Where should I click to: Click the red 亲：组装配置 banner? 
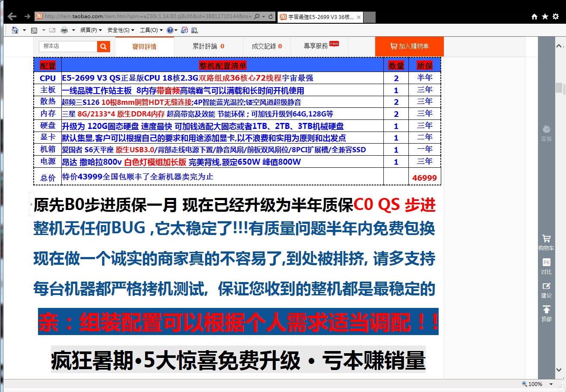238,321
